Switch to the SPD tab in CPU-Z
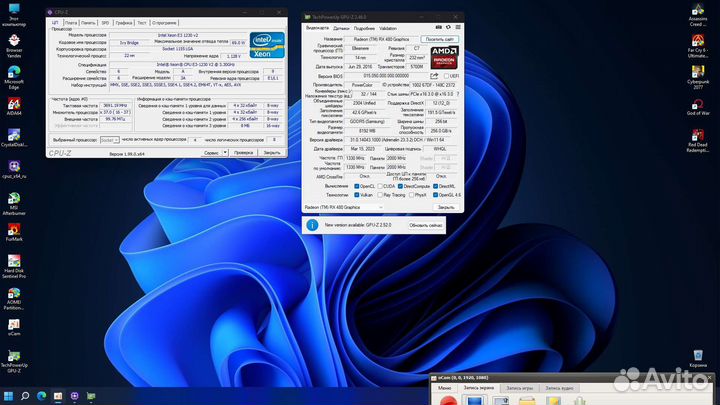Image resolution: width=720 pixels, height=405 pixels. (x=105, y=22)
